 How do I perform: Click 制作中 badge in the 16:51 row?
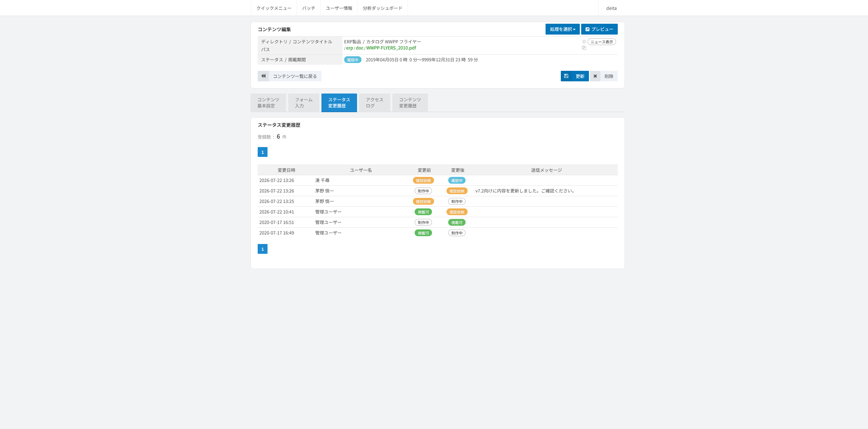pos(423,222)
